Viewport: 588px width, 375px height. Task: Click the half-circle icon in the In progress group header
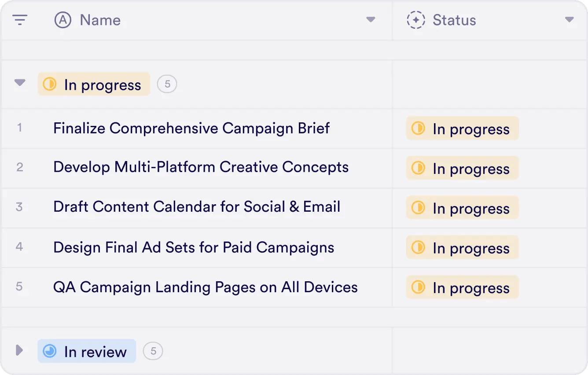pos(50,84)
